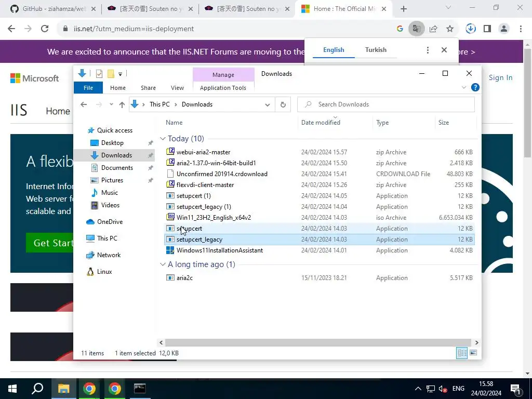The width and height of the screenshot is (532, 399).
Task: Switch to GitHub ziahamza browser tab
Action: [x=53, y=9]
